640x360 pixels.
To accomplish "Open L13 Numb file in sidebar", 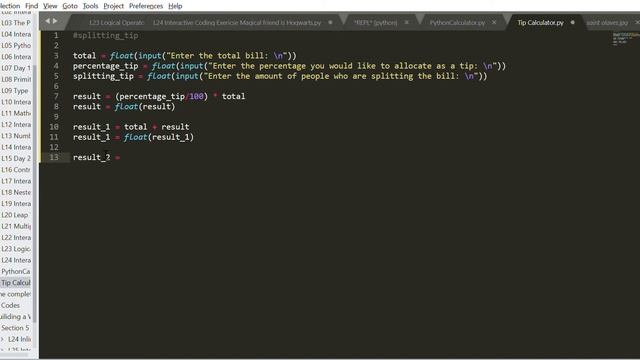I will 16,136.
